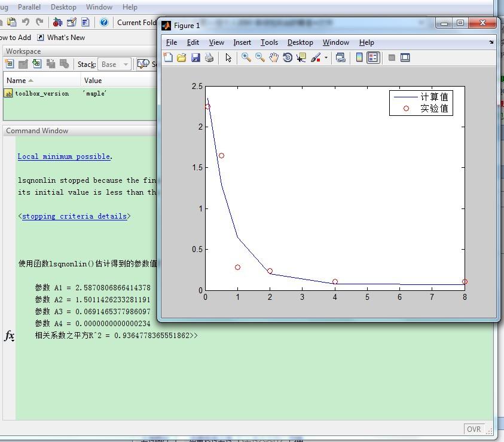504x442 pixels.
Task: Click blue Help question mark icon
Action: click(x=104, y=22)
